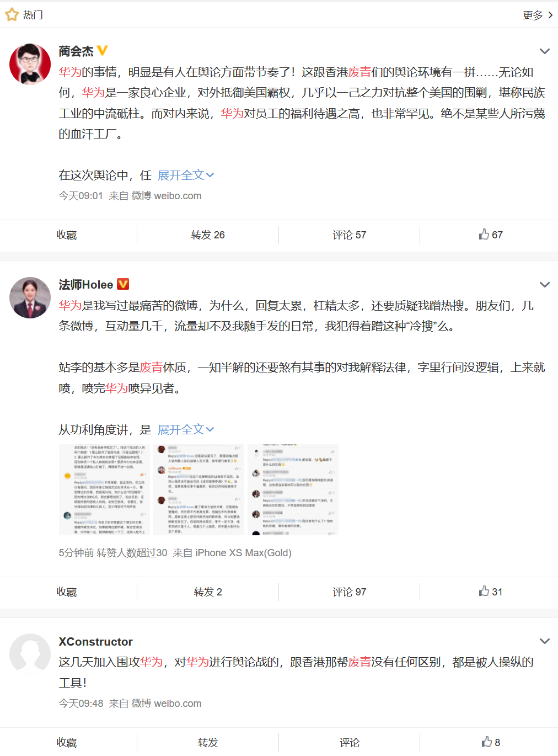Click 微博 weibo.com source on XConstructor's post

(167, 704)
